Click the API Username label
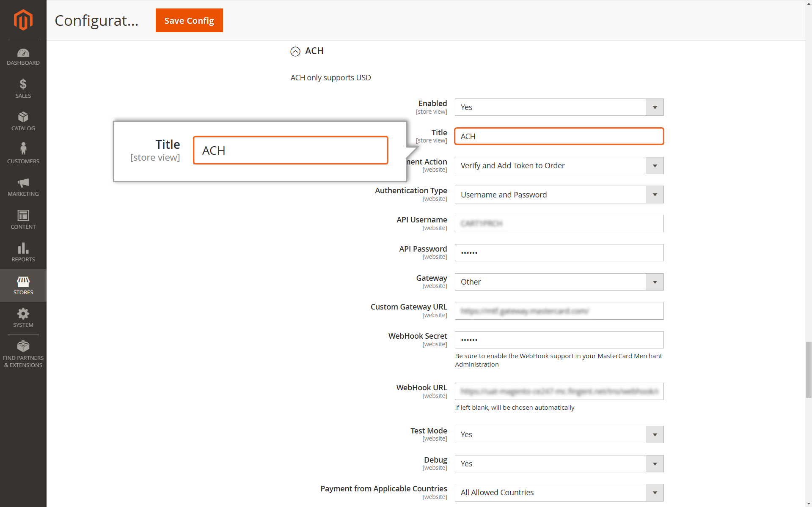The height and width of the screenshot is (507, 812). coord(422,220)
